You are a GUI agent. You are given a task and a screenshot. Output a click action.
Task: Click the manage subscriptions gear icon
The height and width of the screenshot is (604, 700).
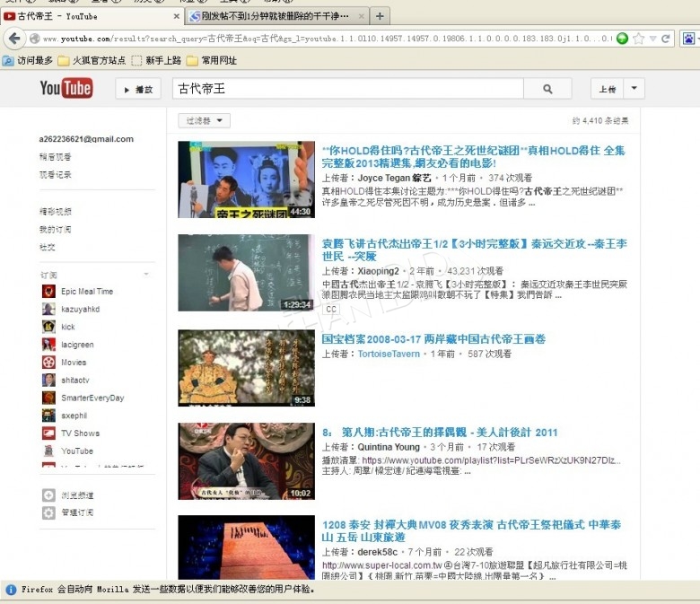point(48,512)
